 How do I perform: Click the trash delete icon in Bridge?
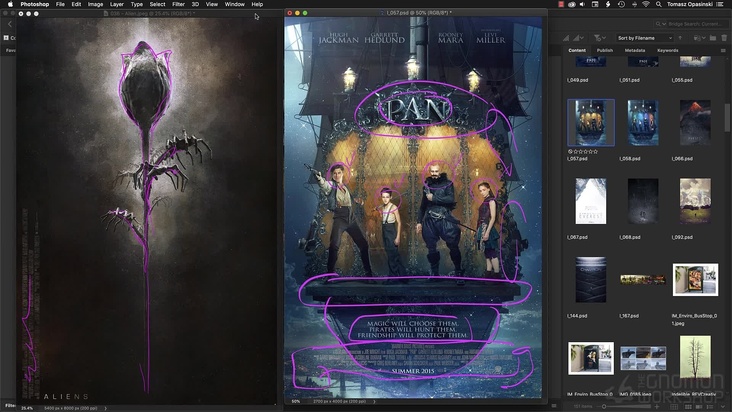tap(724, 38)
